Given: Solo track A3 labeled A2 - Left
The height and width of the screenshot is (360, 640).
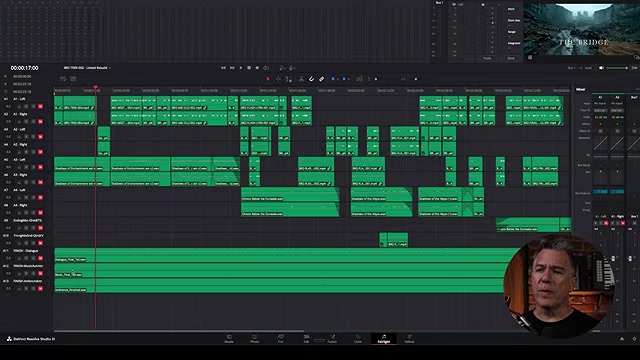Looking at the screenshot, I should [33, 137].
